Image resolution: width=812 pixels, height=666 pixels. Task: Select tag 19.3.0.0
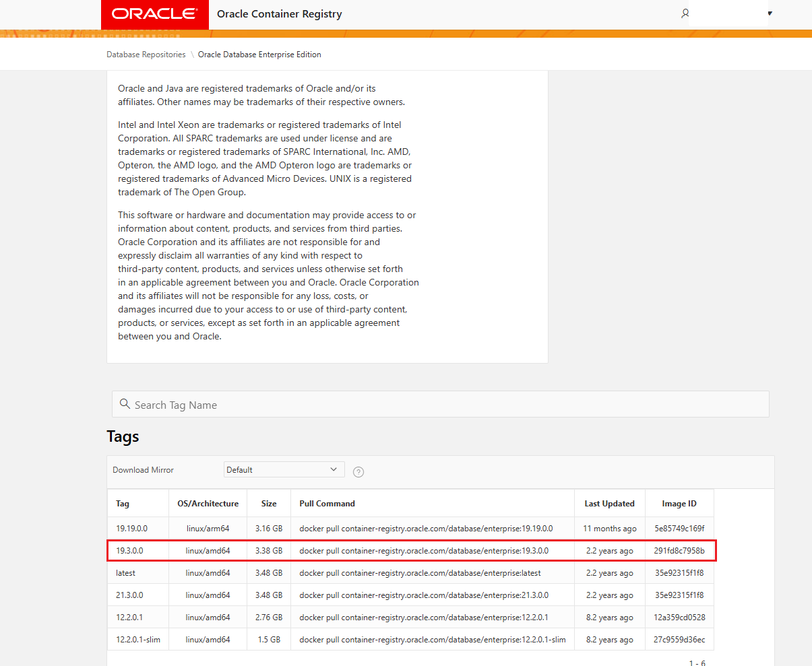129,551
